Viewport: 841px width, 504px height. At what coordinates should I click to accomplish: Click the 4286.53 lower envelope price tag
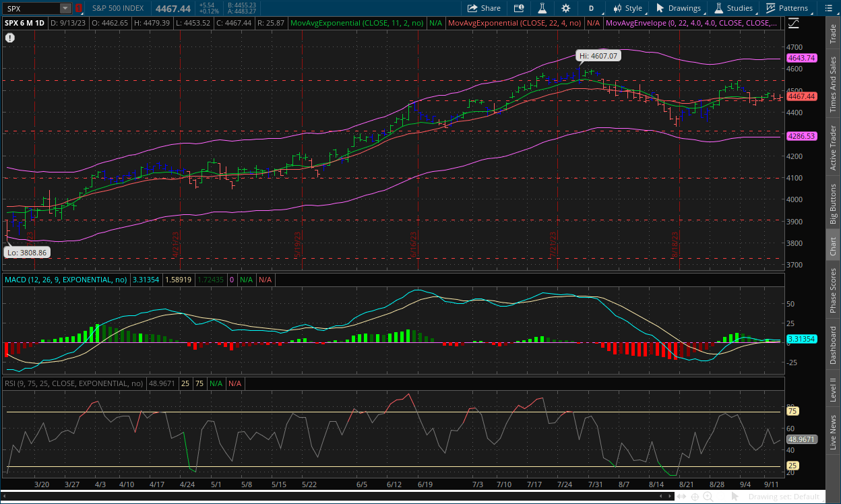point(801,135)
